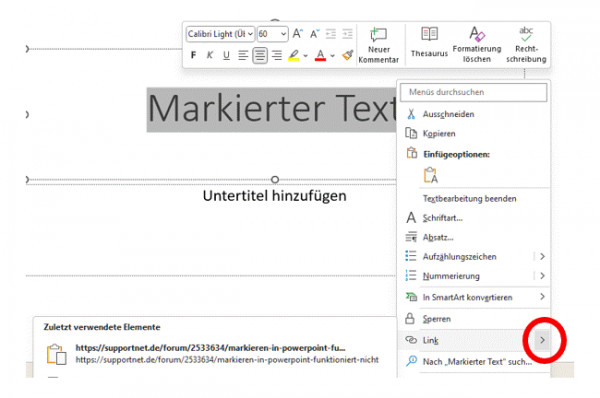Select Textbearbeitung beenden

474,199
